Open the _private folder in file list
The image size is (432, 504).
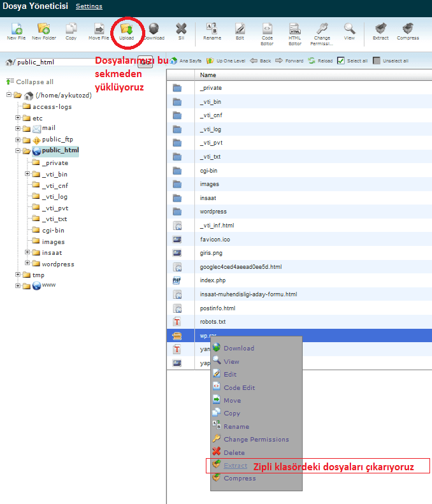(x=211, y=88)
